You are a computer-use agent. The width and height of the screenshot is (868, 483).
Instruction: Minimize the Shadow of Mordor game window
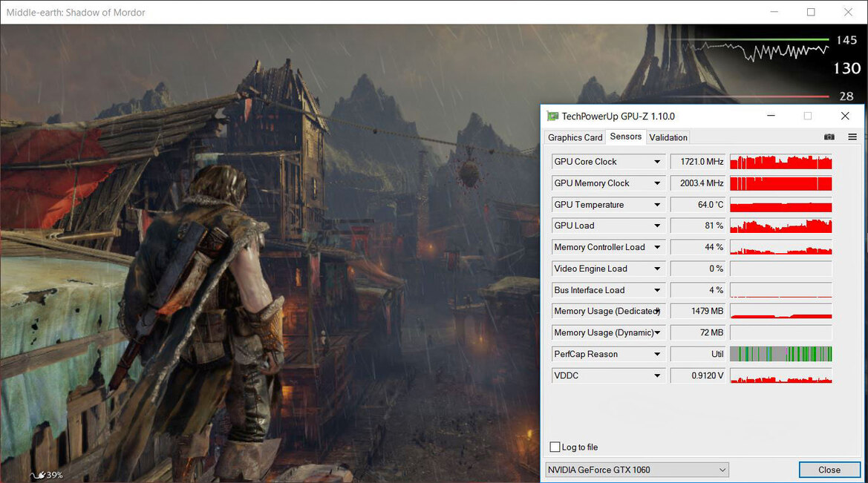click(774, 12)
